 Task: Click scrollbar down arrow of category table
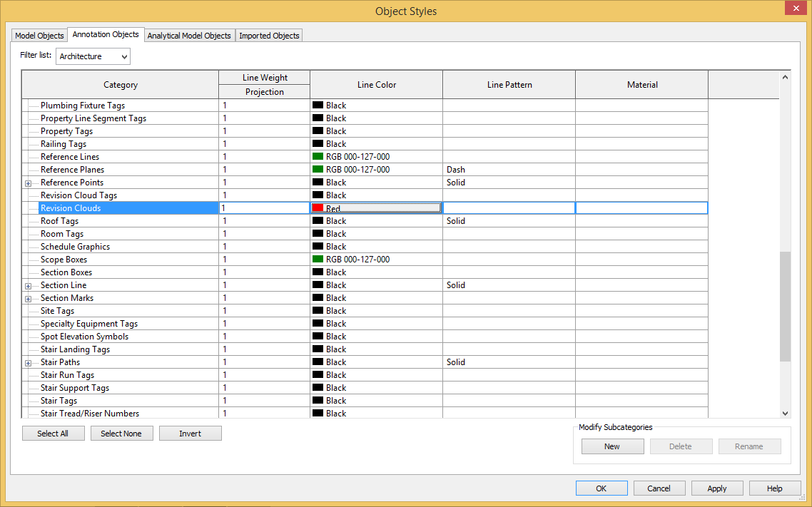pos(785,414)
